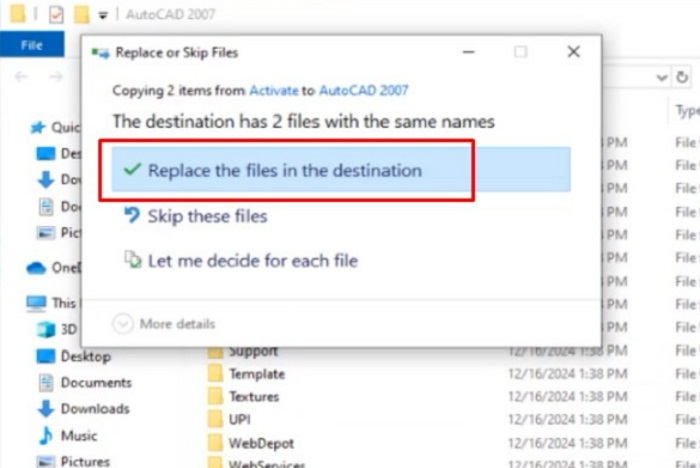Image resolution: width=700 pixels, height=468 pixels.
Task: Open OneDrive cloud icon in sidebar
Action: tap(36, 268)
